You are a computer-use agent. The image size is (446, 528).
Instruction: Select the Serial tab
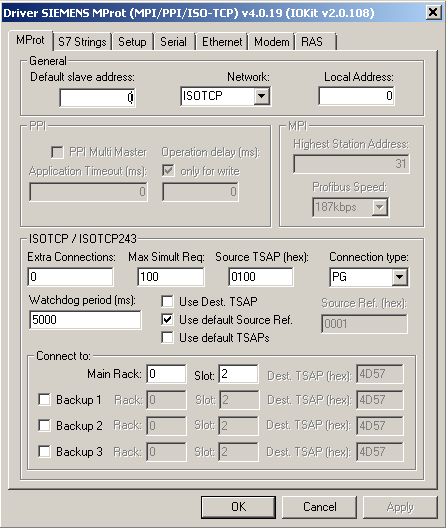(173, 42)
